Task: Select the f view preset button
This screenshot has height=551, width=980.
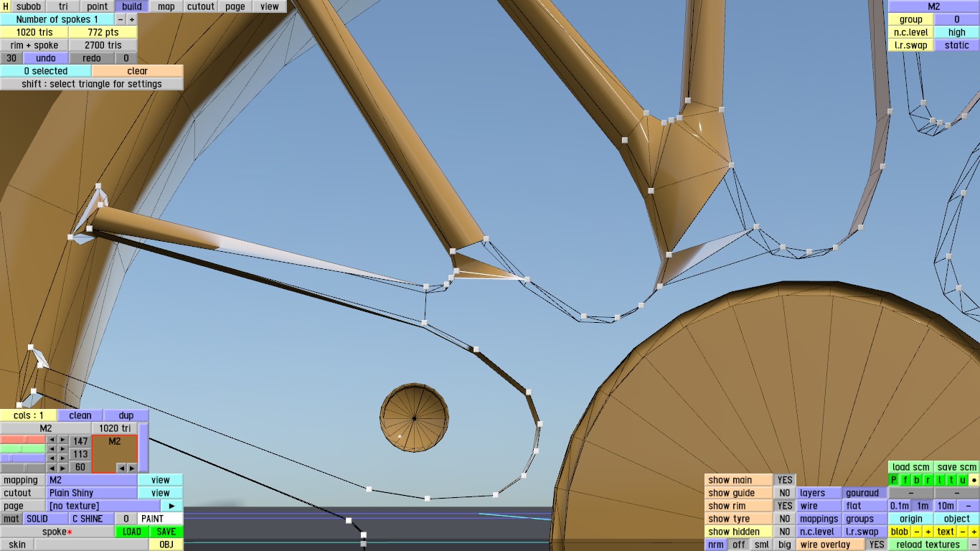Action: click(x=905, y=480)
